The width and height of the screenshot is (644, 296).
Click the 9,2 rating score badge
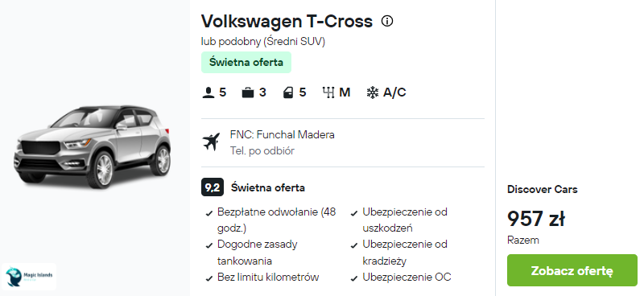[x=213, y=187]
